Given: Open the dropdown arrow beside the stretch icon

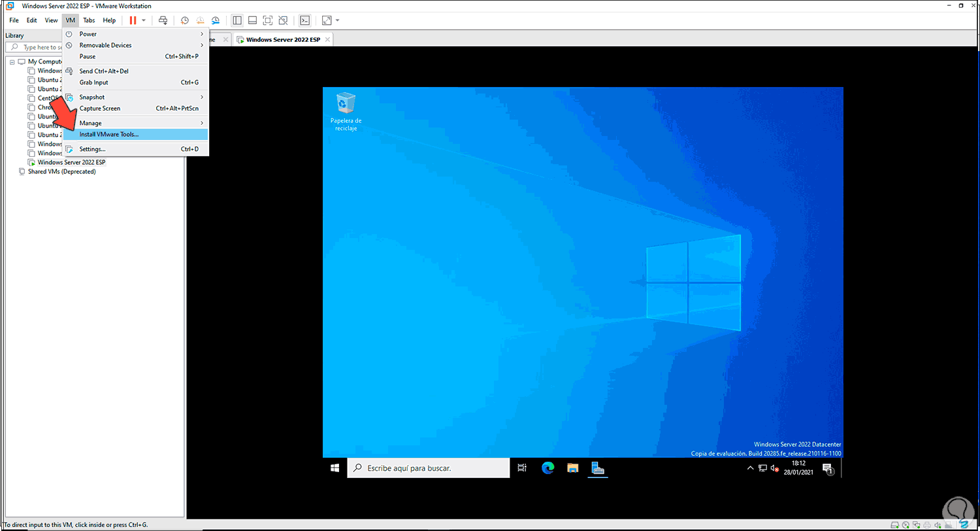Looking at the screenshot, I should point(337,20).
